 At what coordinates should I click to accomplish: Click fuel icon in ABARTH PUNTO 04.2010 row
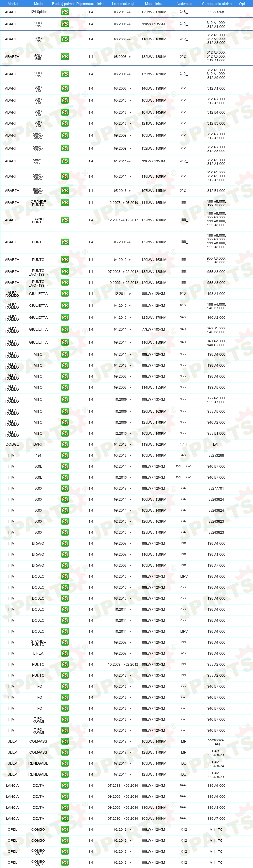click(65, 259)
